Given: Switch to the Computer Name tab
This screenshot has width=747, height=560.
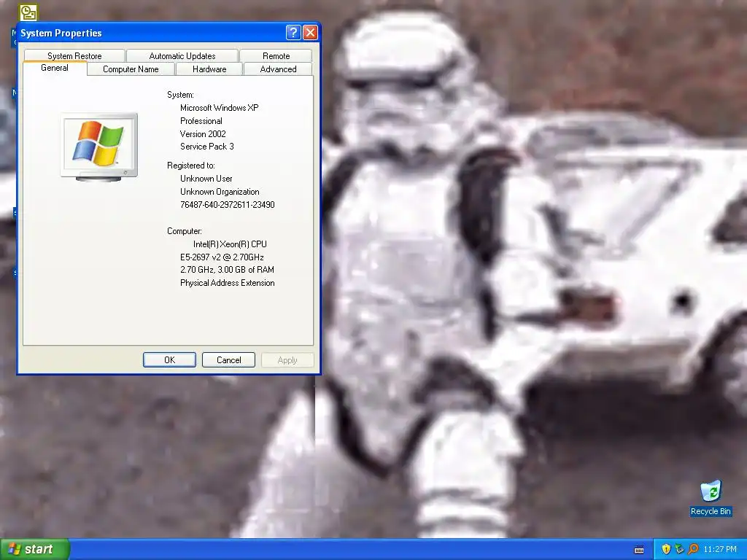Looking at the screenshot, I should [x=131, y=69].
